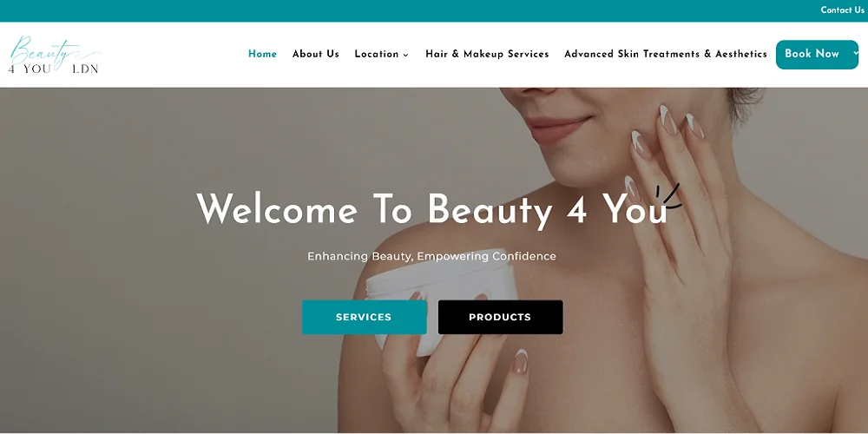Image resolution: width=868 pixels, height=434 pixels.
Task: Click the black PRODUCTS button
Action: click(x=500, y=317)
